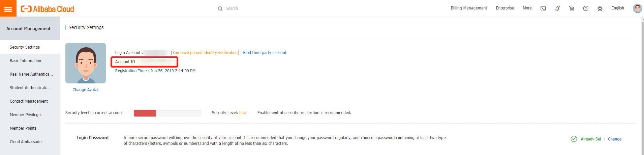Open the orange hamburger menu
Screen dimensions: 644x155
point(8,8)
